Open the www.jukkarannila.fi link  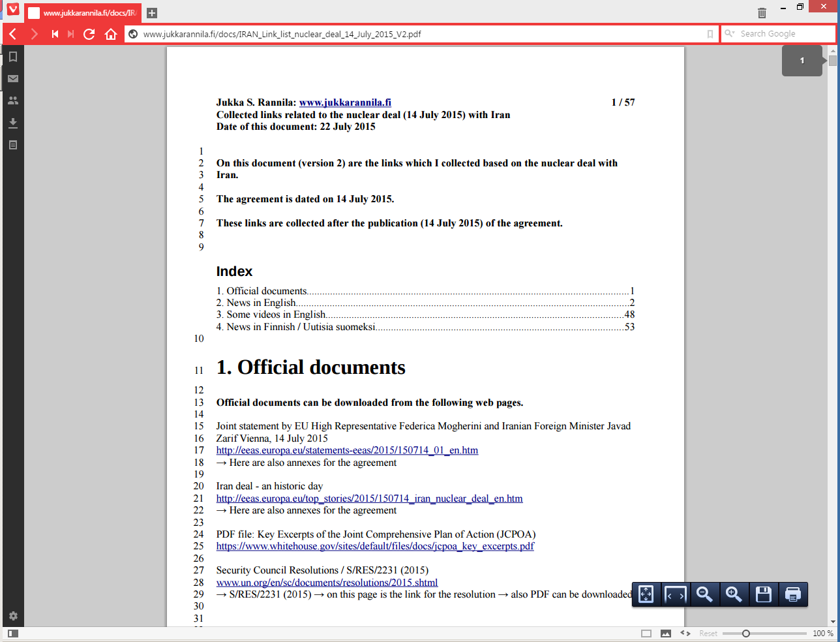click(345, 102)
